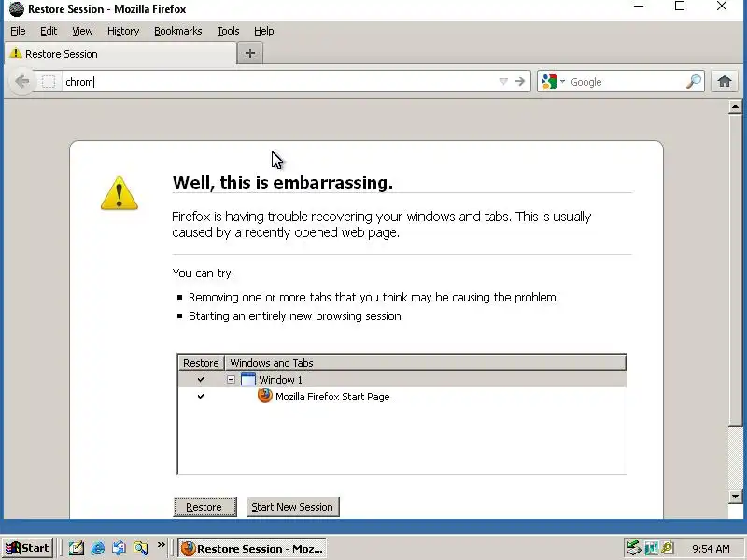Click the Windows and Tabs column header
Viewport: 747px width, 560px height.
click(x=425, y=363)
